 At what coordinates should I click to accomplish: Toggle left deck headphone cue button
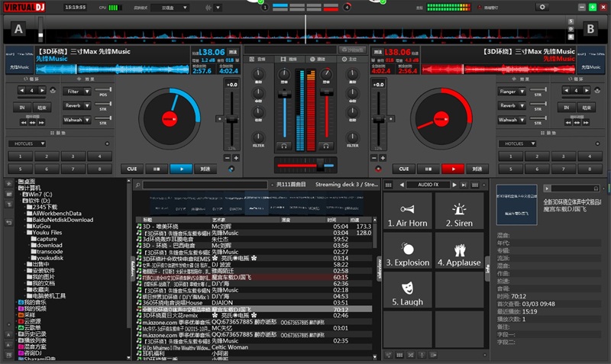(284, 145)
